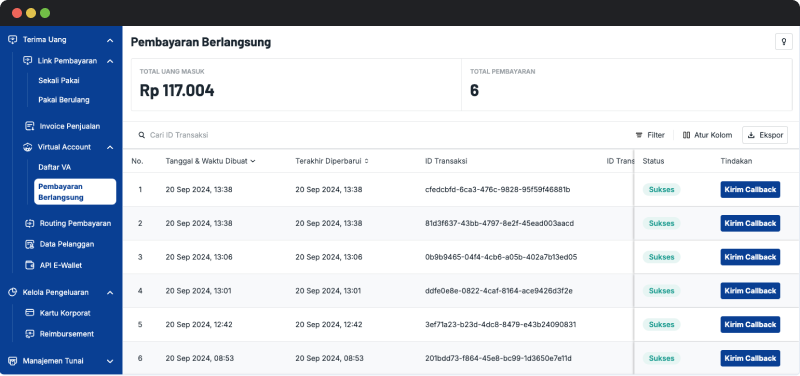Viewport: 800px width, 376px height.
Task: Click the API E-Wallet icon
Action: tap(30, 265)
